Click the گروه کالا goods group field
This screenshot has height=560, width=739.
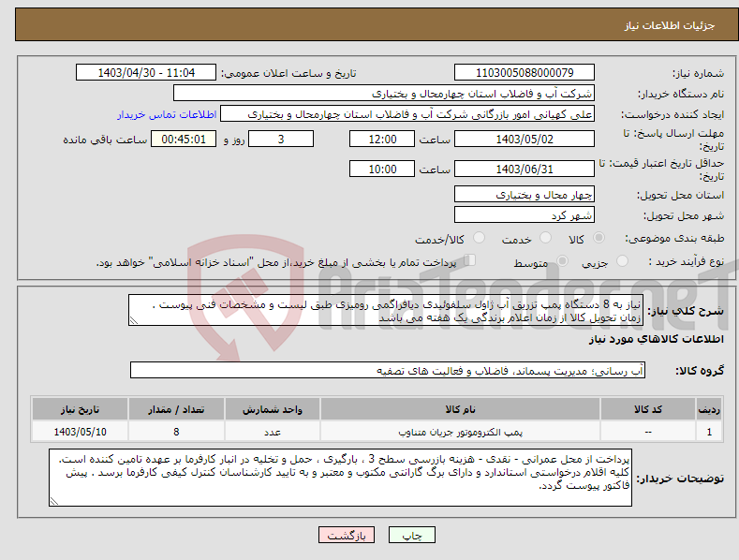(388, 371)
